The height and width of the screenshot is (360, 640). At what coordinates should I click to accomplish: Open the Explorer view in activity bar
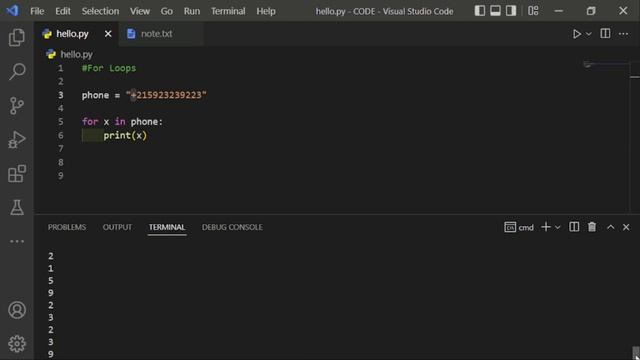tap(17, 38)
